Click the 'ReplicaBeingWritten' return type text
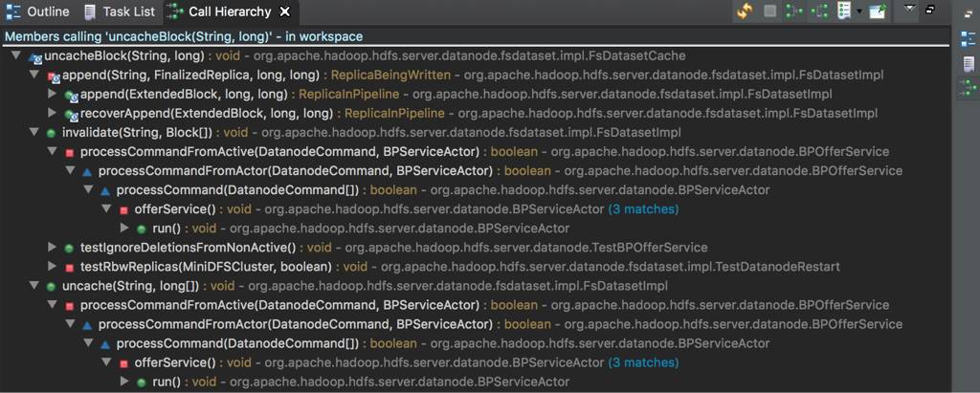The width and height of the screenshot is (980, 393). [x=390, y=76]
